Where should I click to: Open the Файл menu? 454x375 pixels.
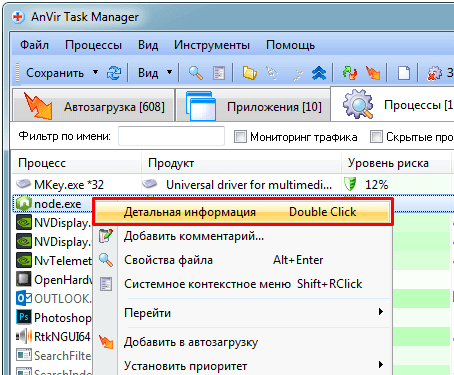(x=34, y=45)
